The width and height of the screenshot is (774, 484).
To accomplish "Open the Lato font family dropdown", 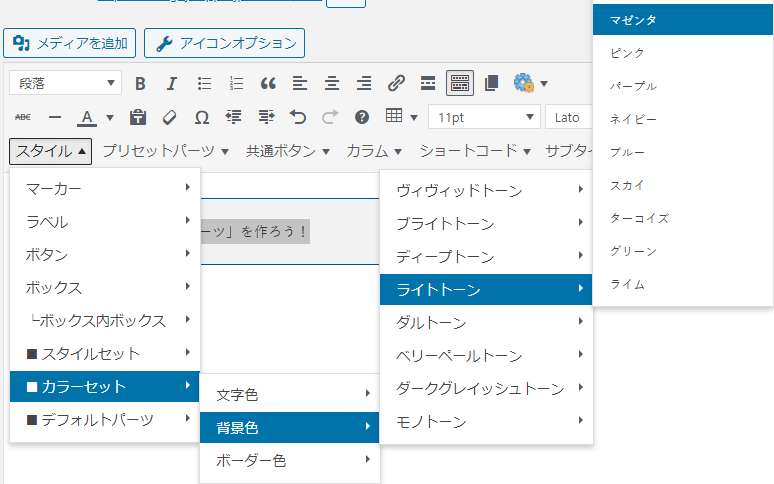I will [568, 117].
